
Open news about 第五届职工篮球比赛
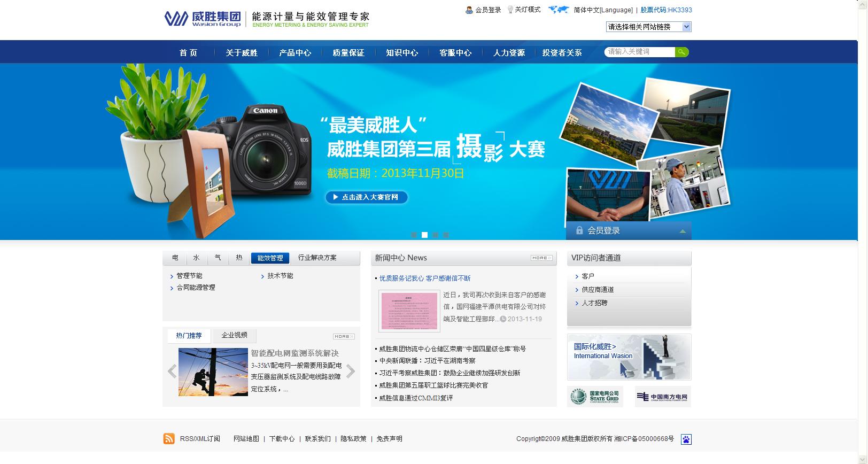[x=433, y=385]
